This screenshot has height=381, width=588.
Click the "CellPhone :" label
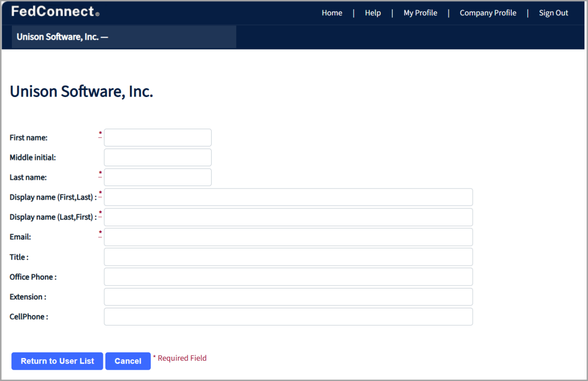[x=29, y=317]
